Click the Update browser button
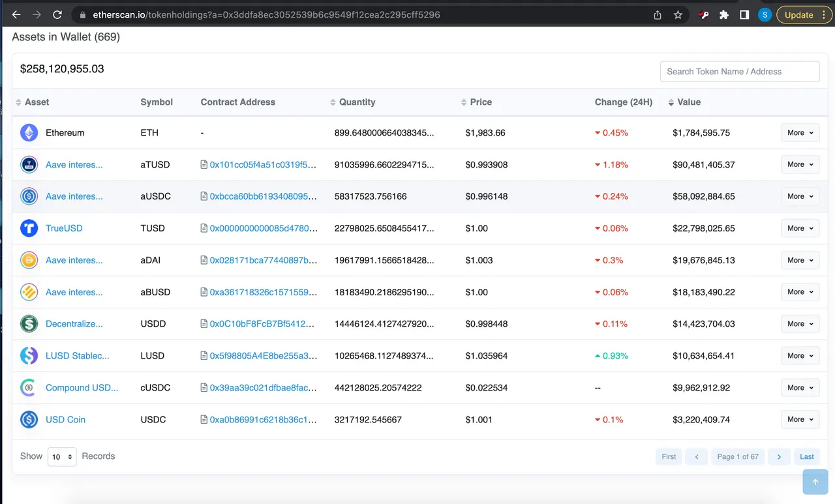The width and height of the screenshot is (835, 504). (804, 14)
